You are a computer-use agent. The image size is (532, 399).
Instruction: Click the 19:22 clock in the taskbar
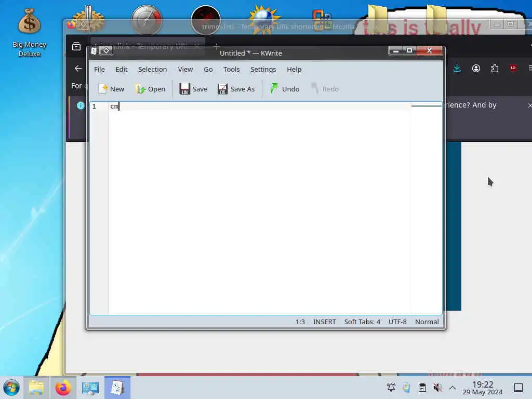click(483, 388)
